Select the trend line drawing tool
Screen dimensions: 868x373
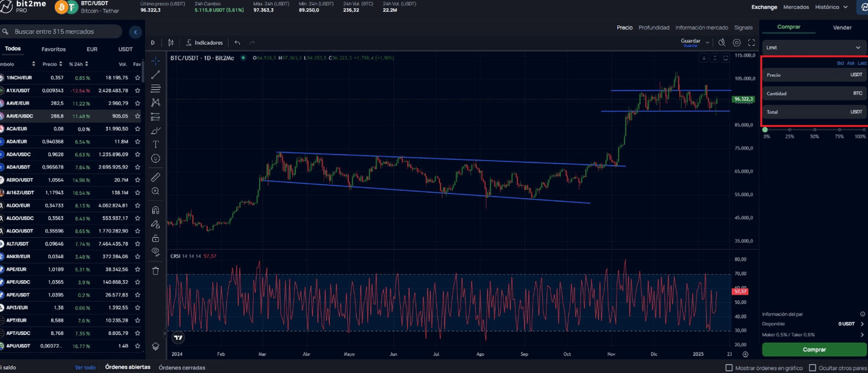pyautogui.click(x=156, y=74)
